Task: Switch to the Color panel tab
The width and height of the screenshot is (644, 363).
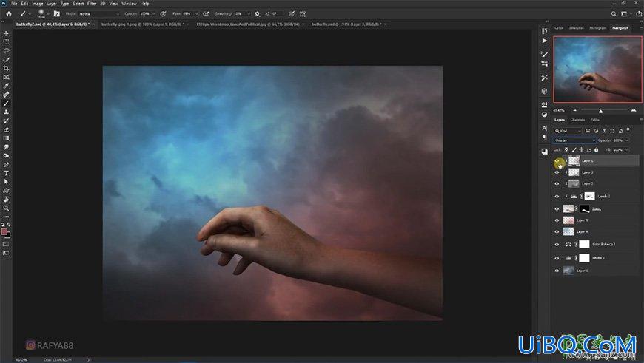Action: point(559,28)
